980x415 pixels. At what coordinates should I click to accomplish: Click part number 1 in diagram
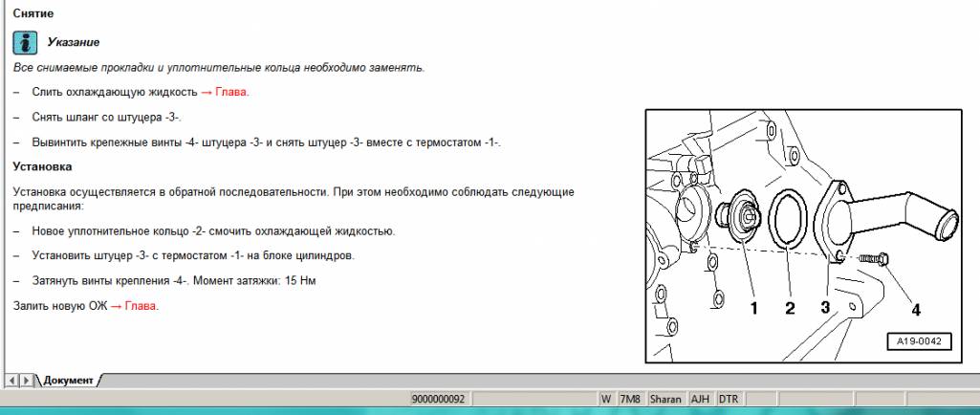click(x=753, y=308)
